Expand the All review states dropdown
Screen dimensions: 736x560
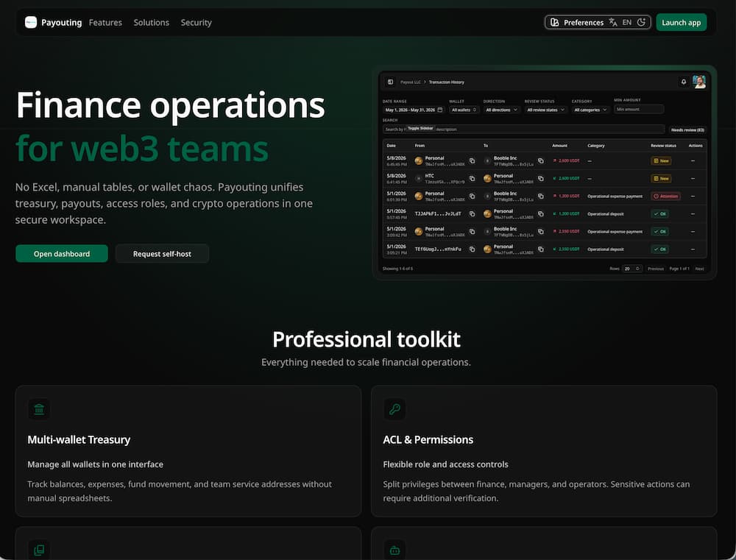coord(545,110)
